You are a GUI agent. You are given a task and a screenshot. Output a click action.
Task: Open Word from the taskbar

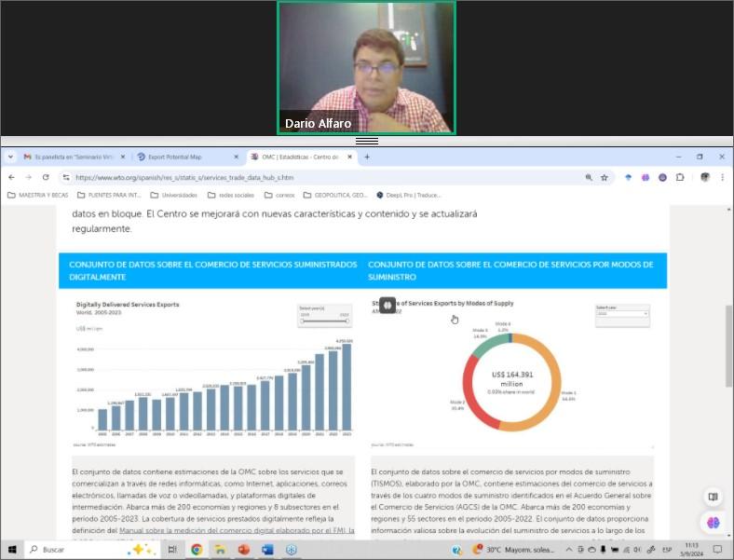268,550
